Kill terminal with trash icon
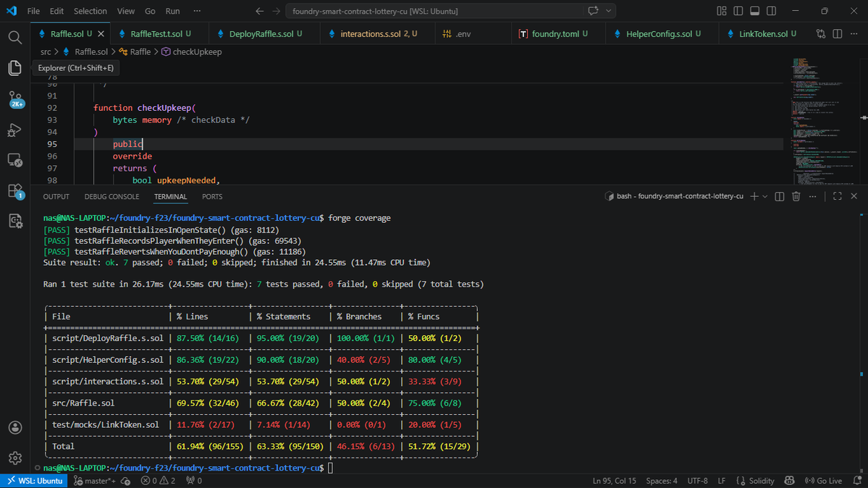 796,196
